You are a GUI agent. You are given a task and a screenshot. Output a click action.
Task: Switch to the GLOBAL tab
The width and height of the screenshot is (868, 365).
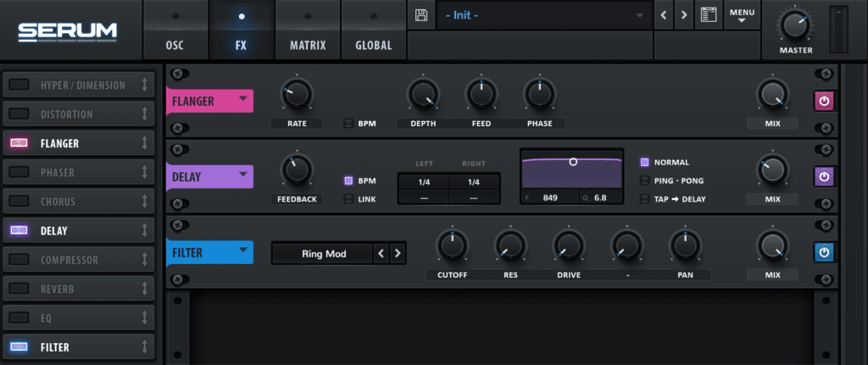tap(374, 30)
